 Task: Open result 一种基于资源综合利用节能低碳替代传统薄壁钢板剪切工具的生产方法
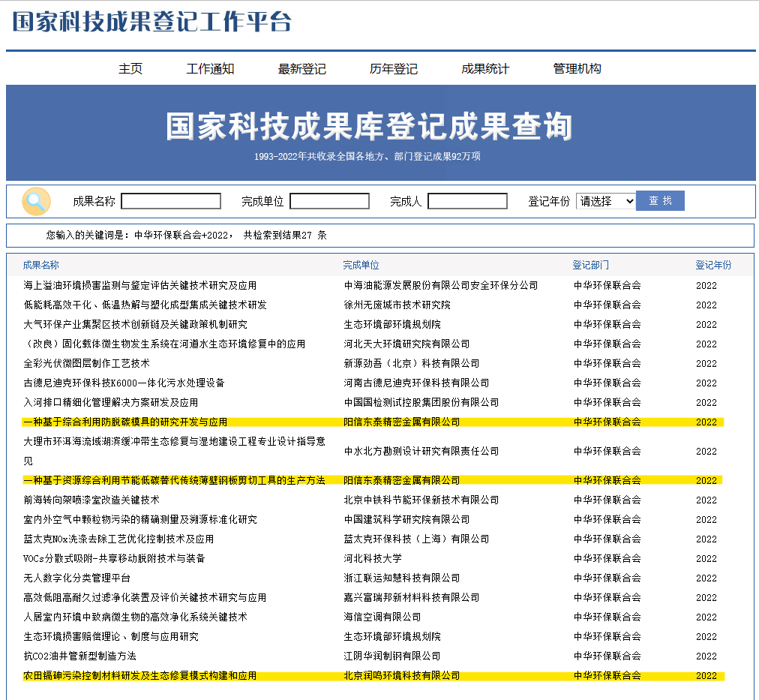coord(174,481)
